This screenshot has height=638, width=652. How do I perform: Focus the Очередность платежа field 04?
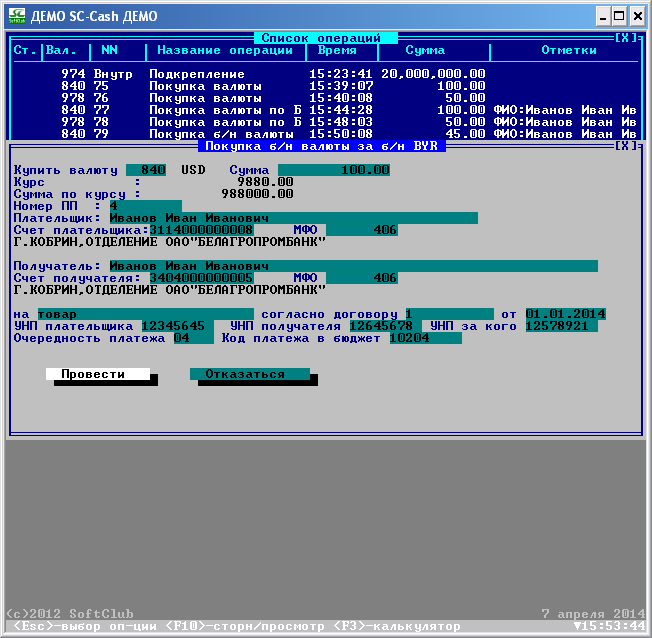pos(194,338)
